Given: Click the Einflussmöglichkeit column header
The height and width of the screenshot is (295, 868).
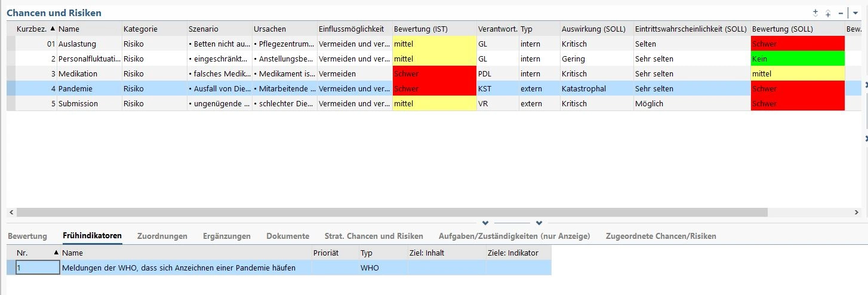Looking at the screenshot, I should tap(354, 29).
